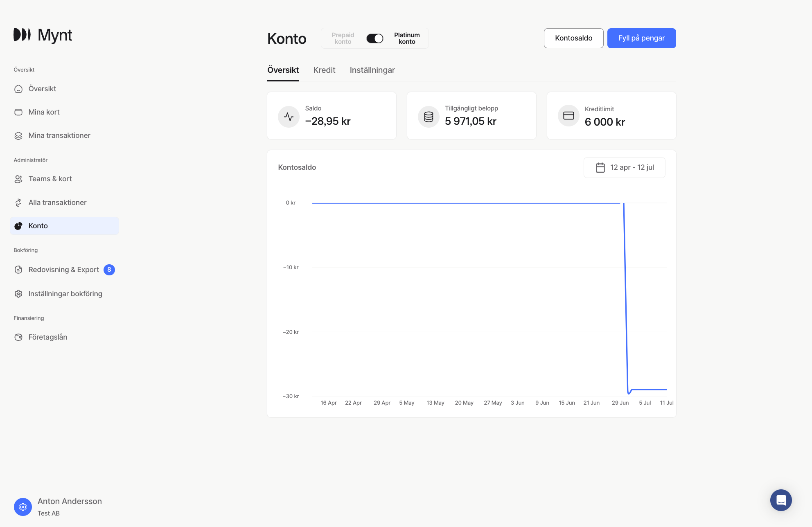
Task: Open Mina kort via its card icon
Action: (x=18, y=112)
